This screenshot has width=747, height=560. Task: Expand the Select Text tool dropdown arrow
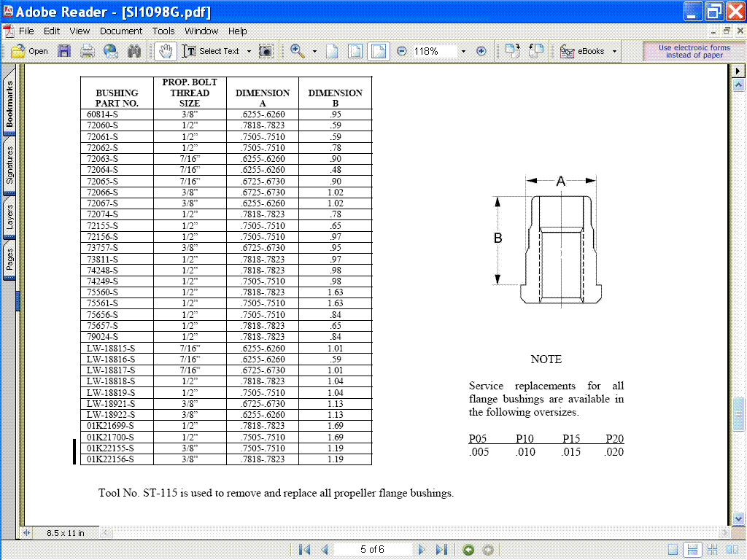click(x=249, y=51)
